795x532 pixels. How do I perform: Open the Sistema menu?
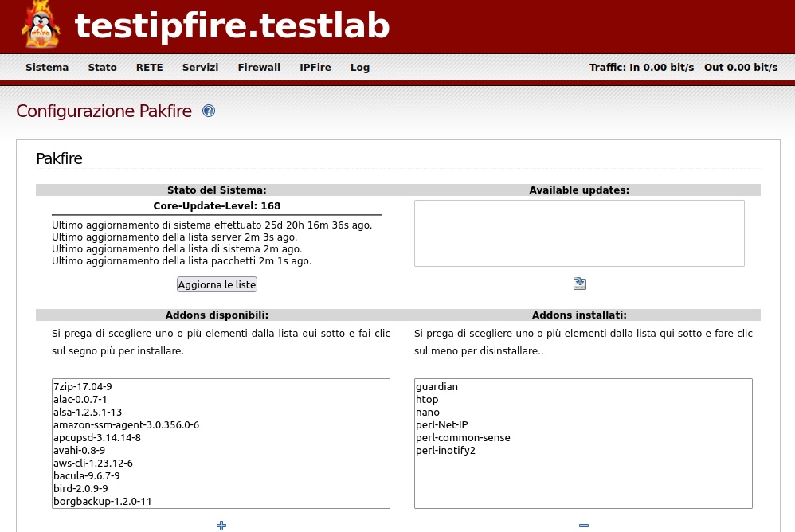pos(47,68)
